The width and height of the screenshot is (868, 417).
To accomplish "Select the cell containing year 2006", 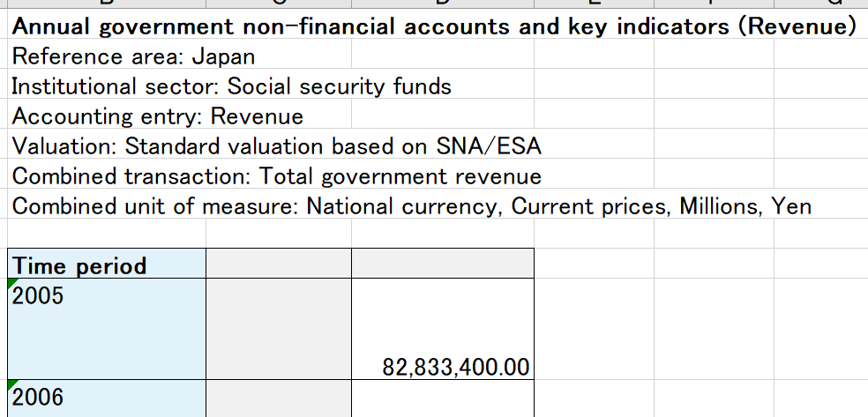I will click(x=107, y=398).
